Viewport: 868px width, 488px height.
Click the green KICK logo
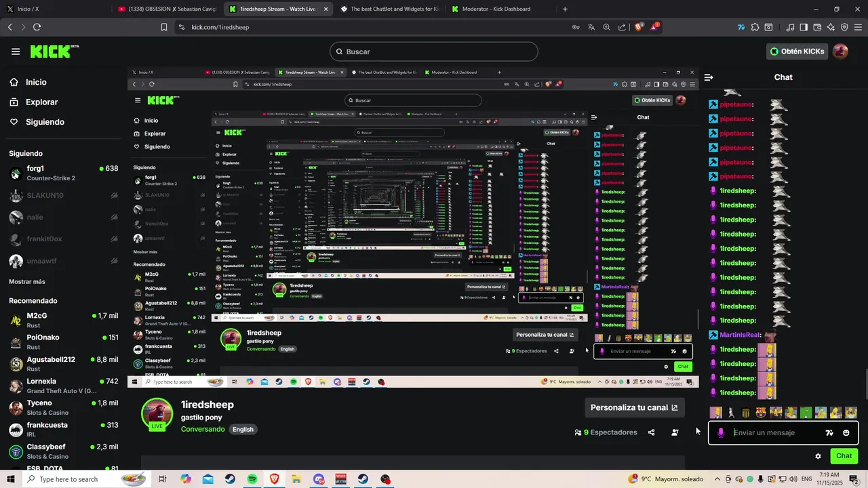point(54,52)
